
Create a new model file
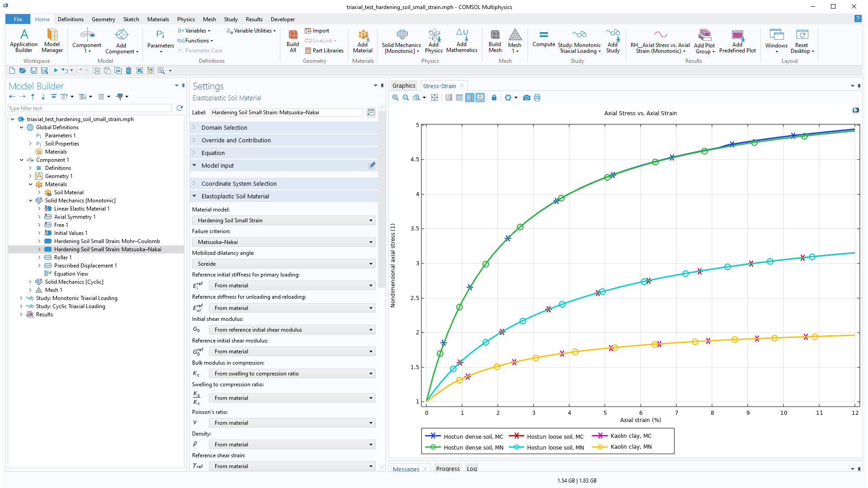click(x=12, y=70)
